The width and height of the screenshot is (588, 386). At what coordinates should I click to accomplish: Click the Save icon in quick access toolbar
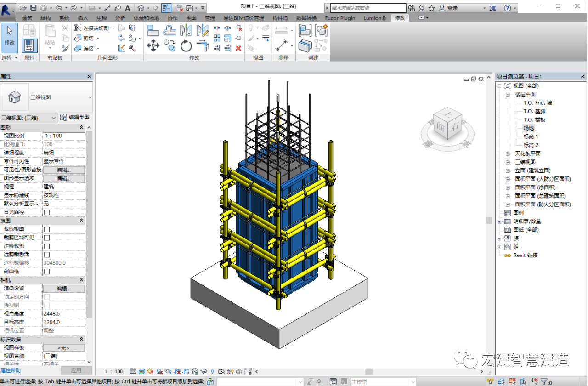click(34, 8)
